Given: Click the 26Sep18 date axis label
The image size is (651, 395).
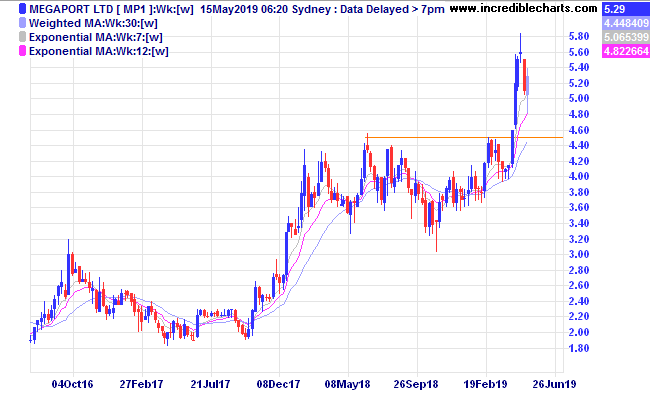Looking at the screenshot, I should 416,384.
